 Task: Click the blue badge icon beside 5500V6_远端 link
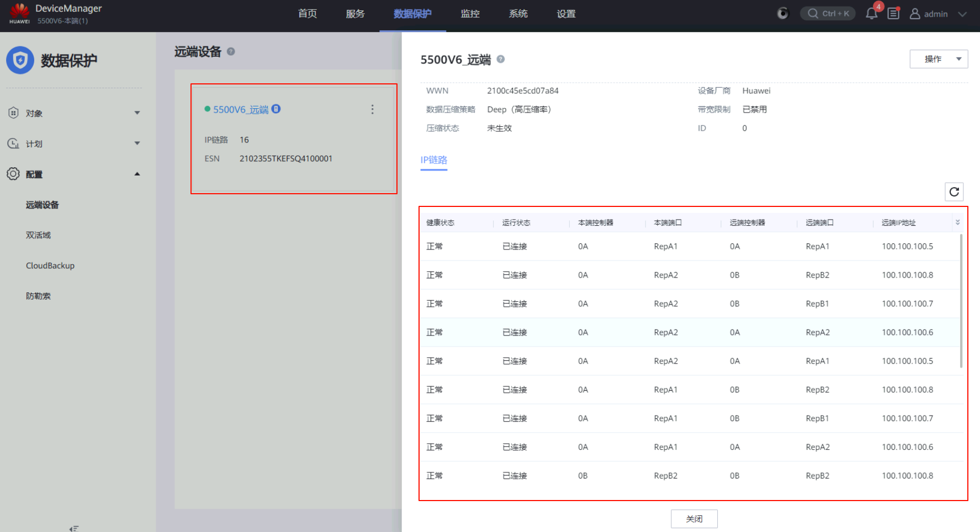pos(276,109)
